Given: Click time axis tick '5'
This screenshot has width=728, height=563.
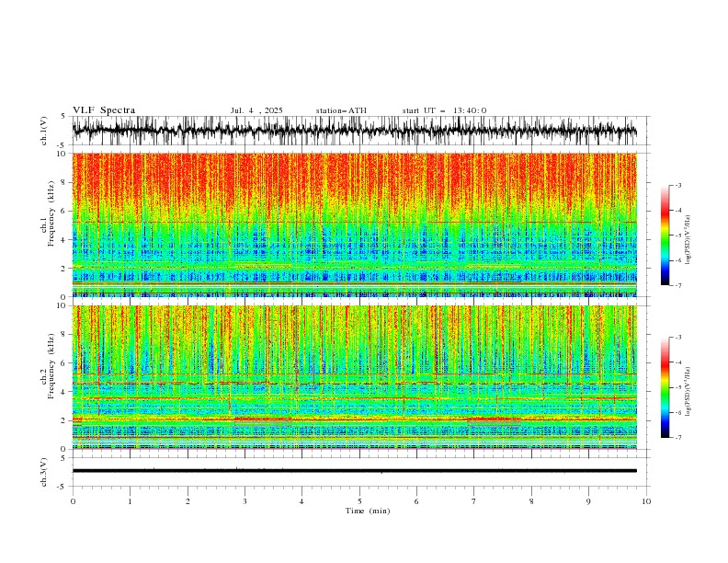Looking at the screenshot, I should 359,501.
